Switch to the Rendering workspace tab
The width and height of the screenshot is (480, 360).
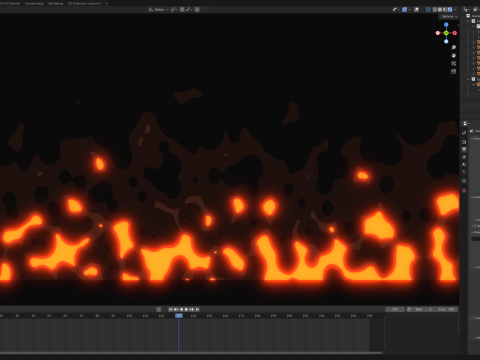(56, 3)
